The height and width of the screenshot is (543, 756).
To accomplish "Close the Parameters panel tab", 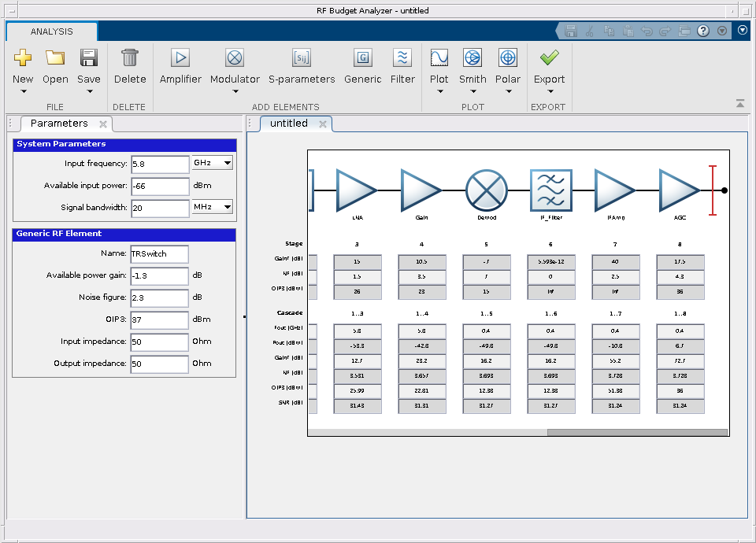I will [102, 124].
